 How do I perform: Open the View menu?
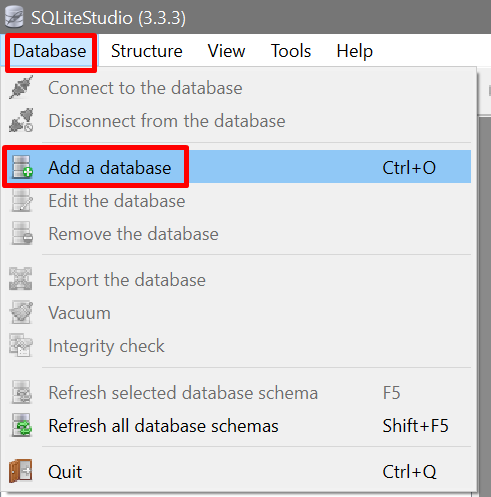point(226,51)
